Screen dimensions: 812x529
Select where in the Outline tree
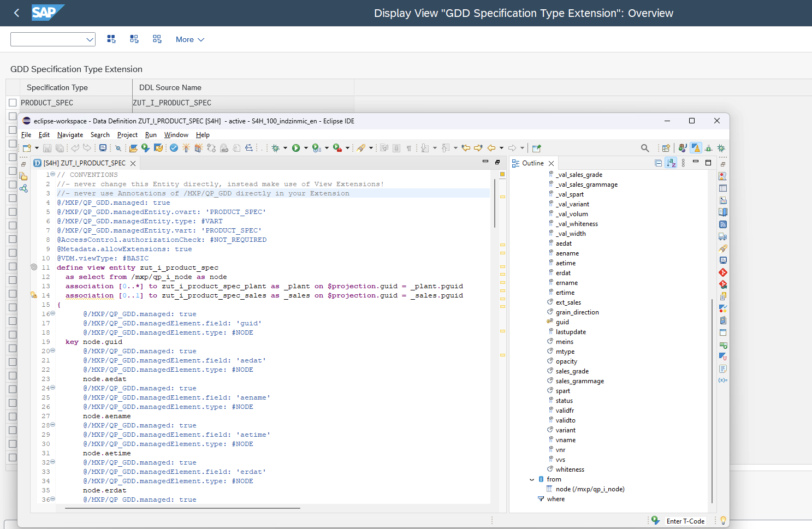coord(556,499)
